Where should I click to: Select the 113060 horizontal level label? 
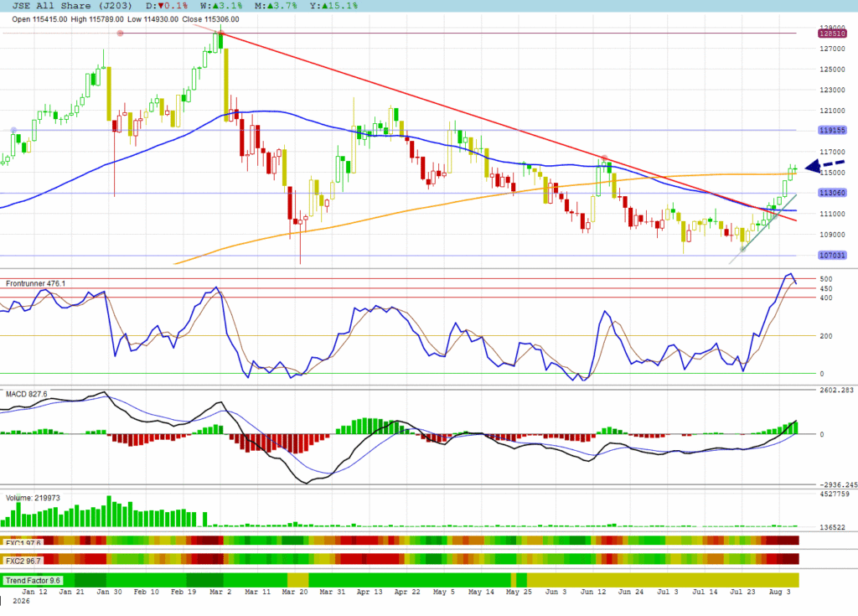coord(832,193)
